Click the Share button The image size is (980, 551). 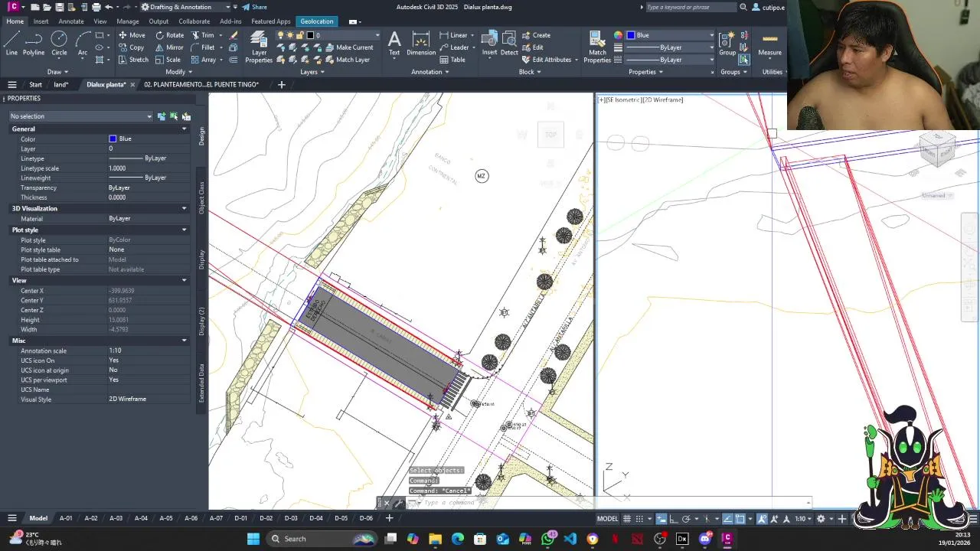coord(255,7)
